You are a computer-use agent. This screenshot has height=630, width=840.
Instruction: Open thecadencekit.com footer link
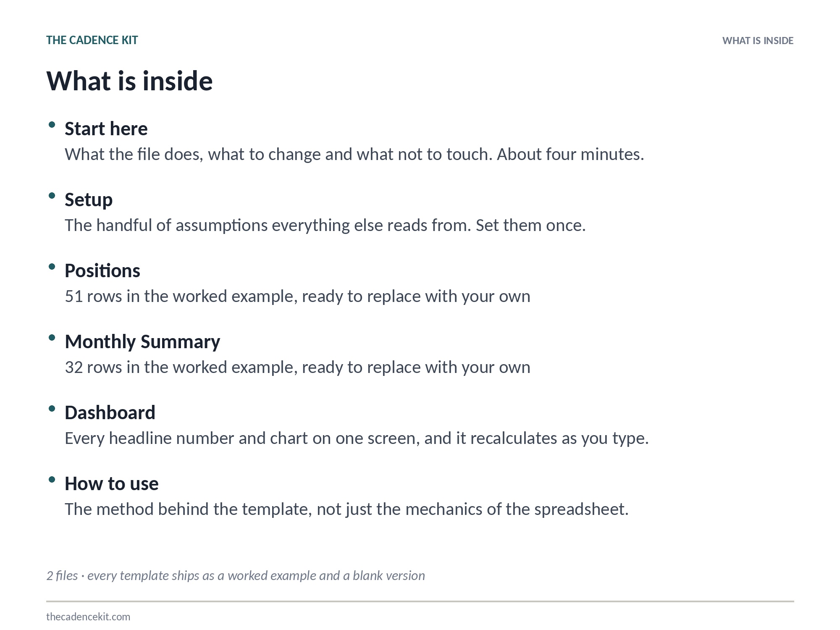point(88,617)
